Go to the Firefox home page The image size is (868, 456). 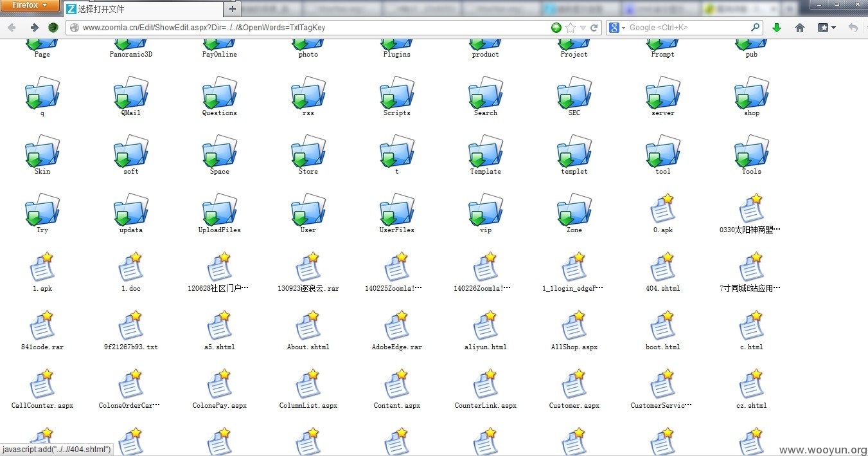(800, 28)
